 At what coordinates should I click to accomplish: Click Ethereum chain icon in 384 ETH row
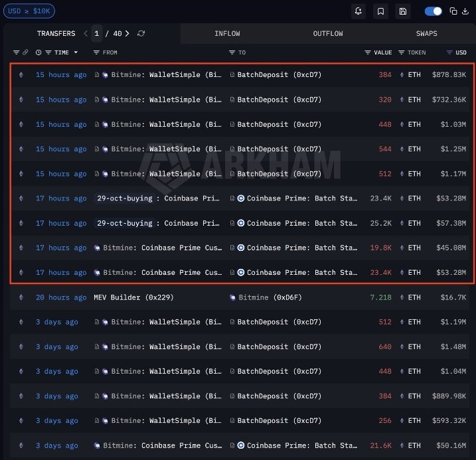21,74
